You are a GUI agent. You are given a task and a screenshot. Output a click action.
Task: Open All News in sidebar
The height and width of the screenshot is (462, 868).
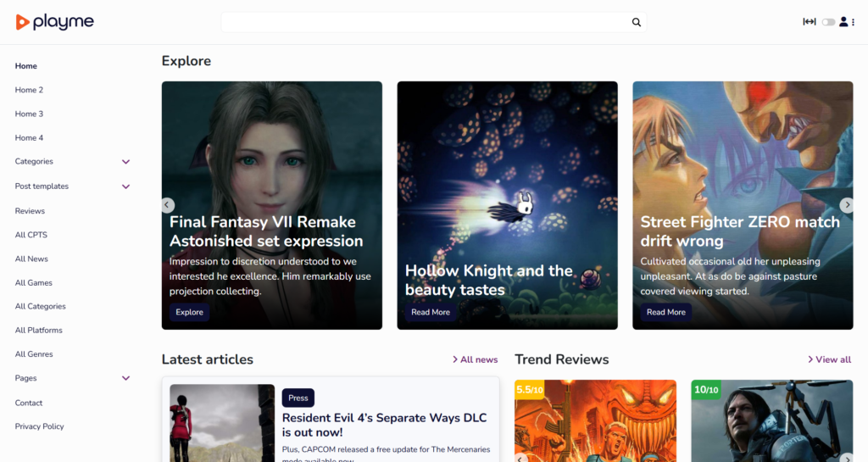click(31, 259)
